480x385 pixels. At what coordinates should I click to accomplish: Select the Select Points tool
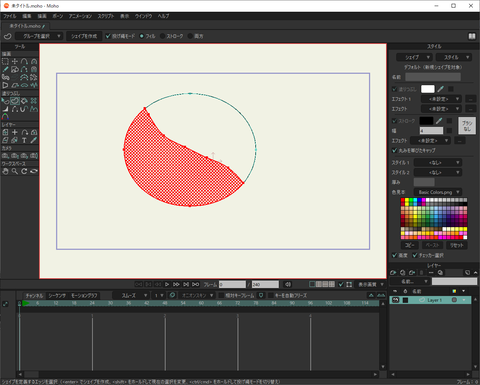(5, 61)
